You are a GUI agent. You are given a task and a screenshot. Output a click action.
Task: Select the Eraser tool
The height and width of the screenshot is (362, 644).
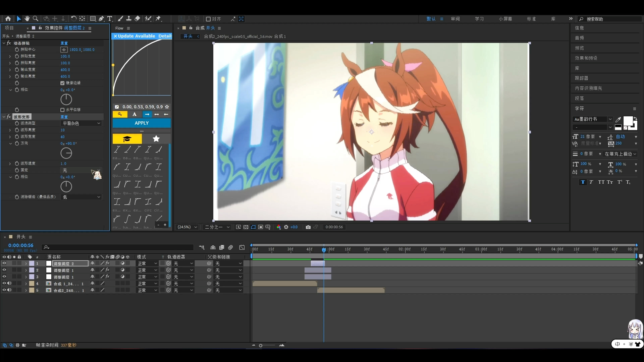(137, 19)
